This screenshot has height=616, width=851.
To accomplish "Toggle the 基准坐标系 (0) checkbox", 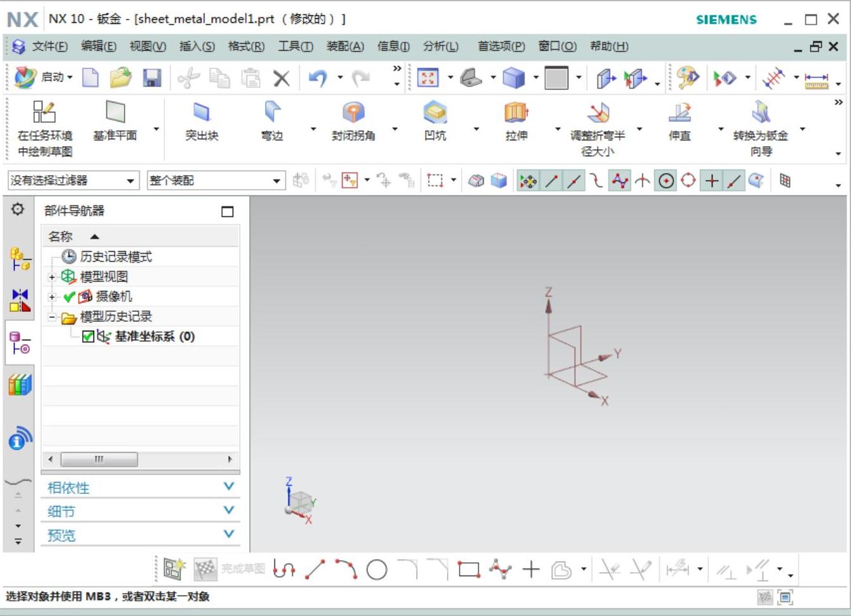I will 88,336.
